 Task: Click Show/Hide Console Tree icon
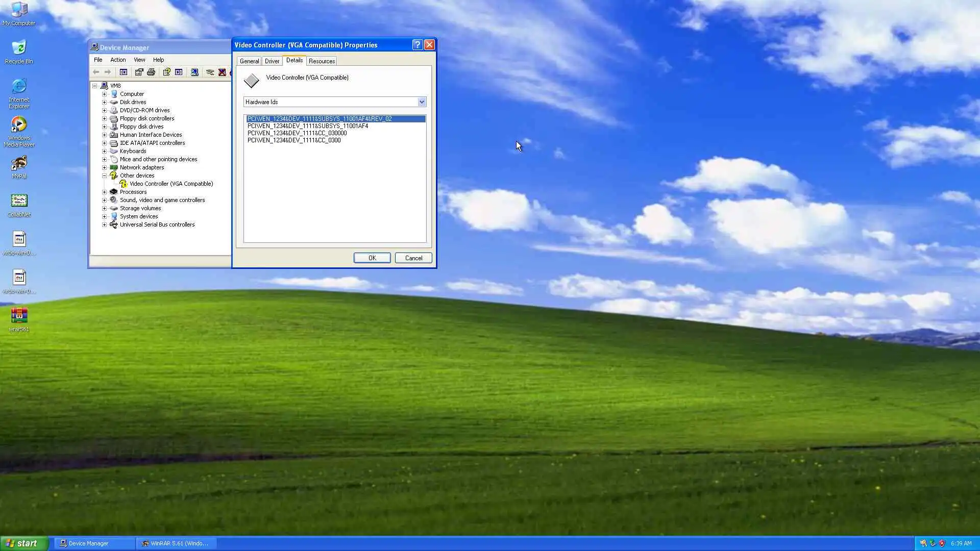(124, 72)
